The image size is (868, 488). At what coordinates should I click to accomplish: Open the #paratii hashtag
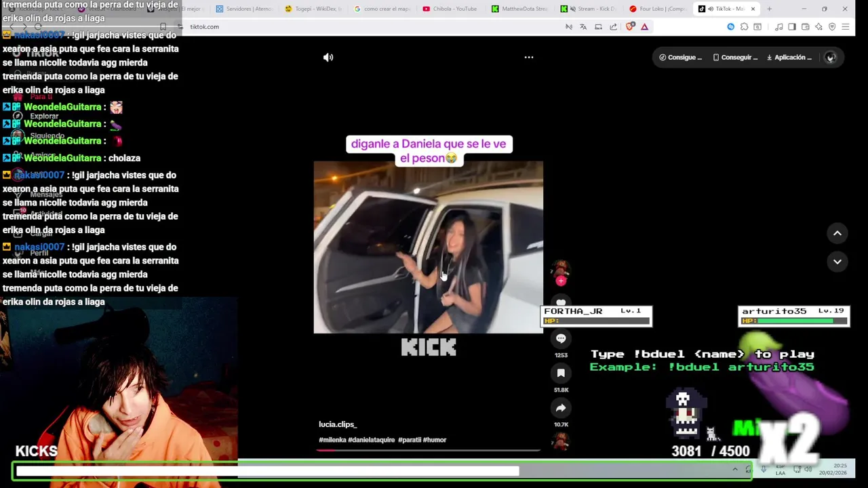410,440
